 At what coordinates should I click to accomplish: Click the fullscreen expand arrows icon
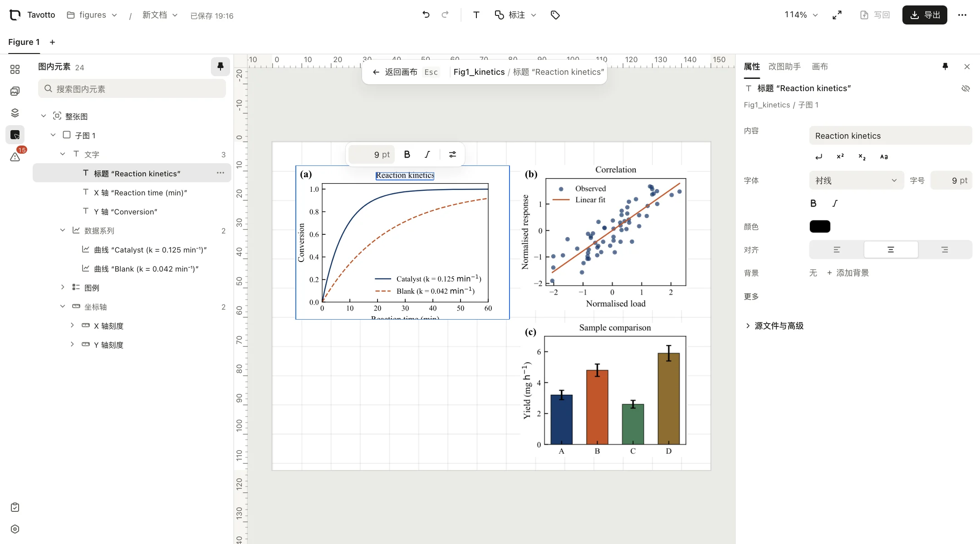tap(837, 15)
